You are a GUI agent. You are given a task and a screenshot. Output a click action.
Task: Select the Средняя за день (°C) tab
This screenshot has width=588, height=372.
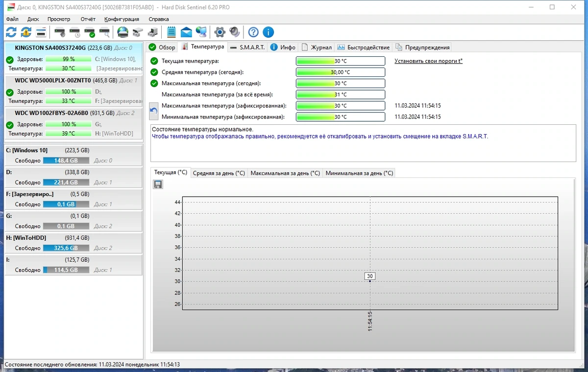click(219, 173)
